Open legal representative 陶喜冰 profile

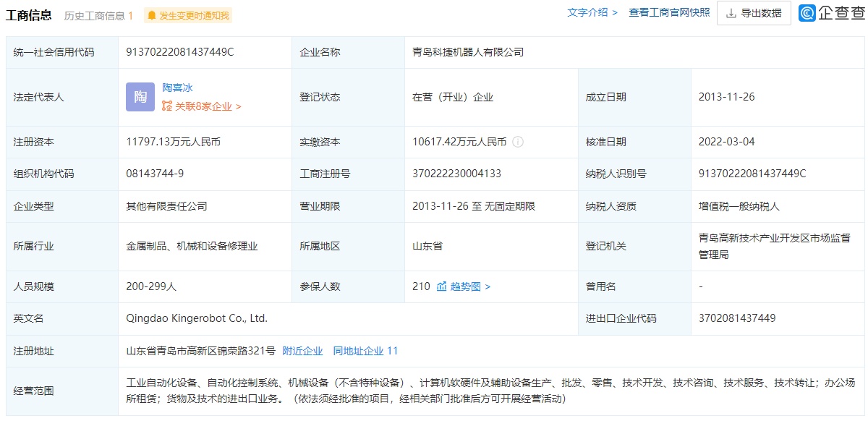[177, 88]
